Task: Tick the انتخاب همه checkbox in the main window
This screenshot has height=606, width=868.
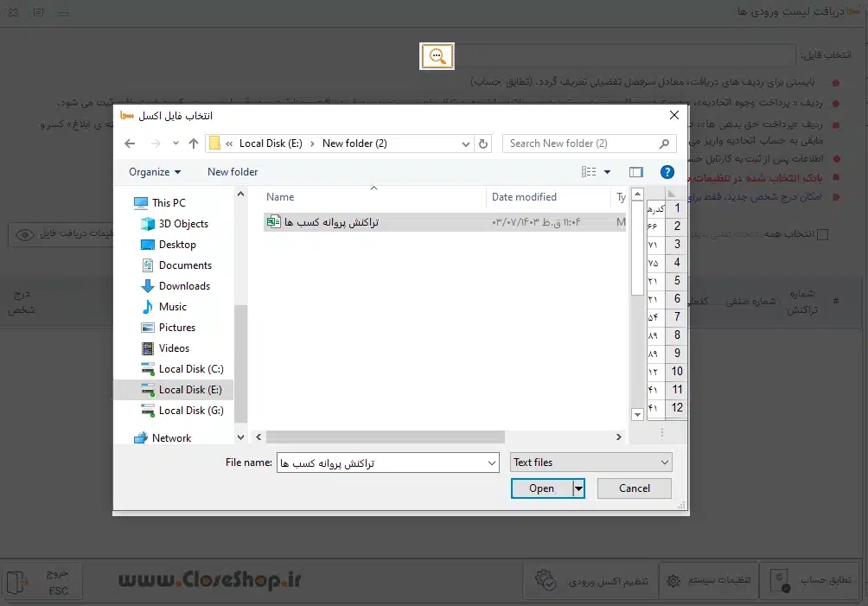Action: point(822,234)
